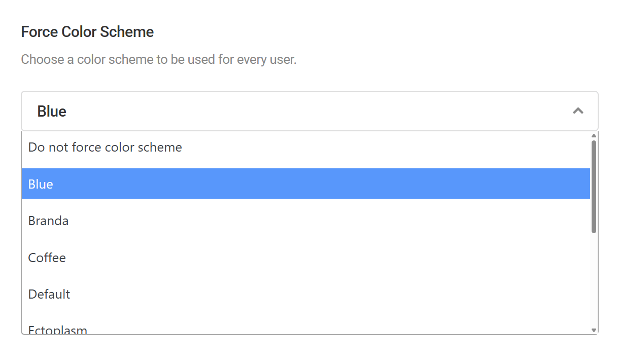
Task: Select the Default color scheme
Action: 49,294
